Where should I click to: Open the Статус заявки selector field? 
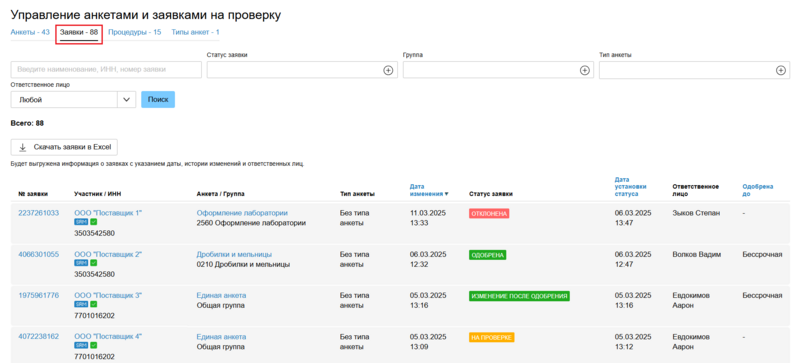click(302, 70)
